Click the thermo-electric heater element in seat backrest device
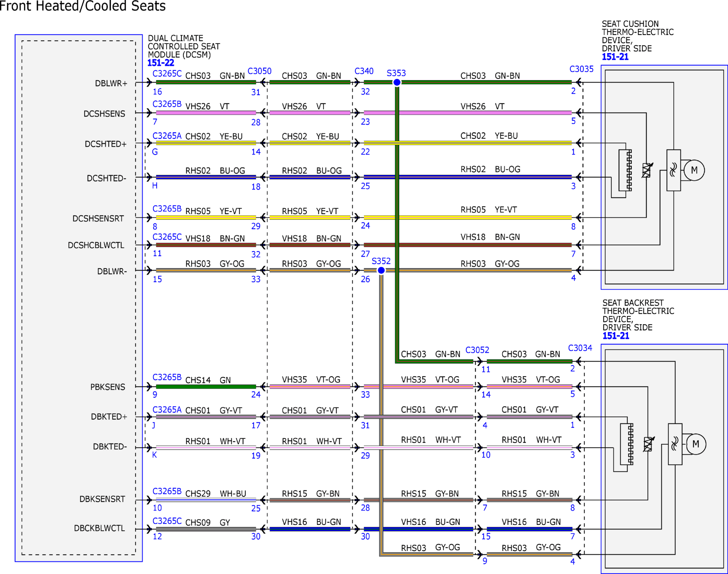728x574 pixels. coord(626,444)
